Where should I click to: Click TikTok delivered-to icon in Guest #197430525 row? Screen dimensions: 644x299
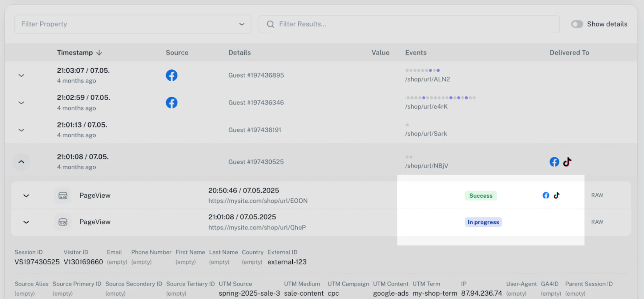click(567, 162)
